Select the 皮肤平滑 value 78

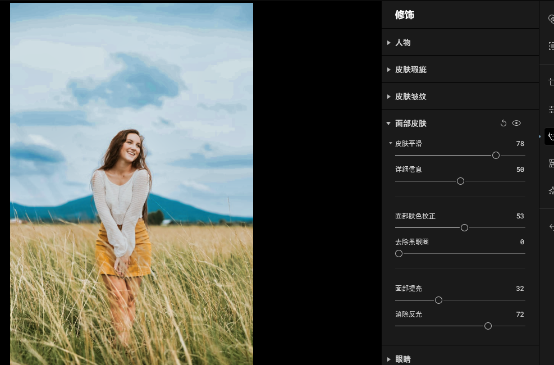coord(520,143)
